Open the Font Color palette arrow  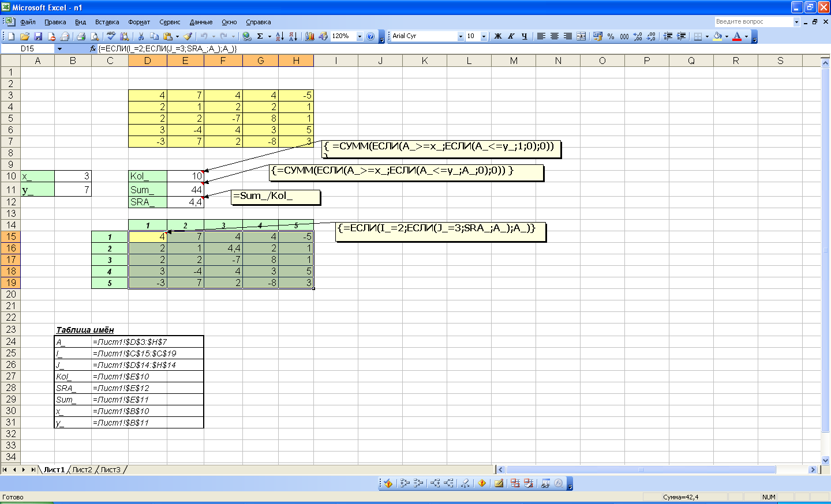746,36
